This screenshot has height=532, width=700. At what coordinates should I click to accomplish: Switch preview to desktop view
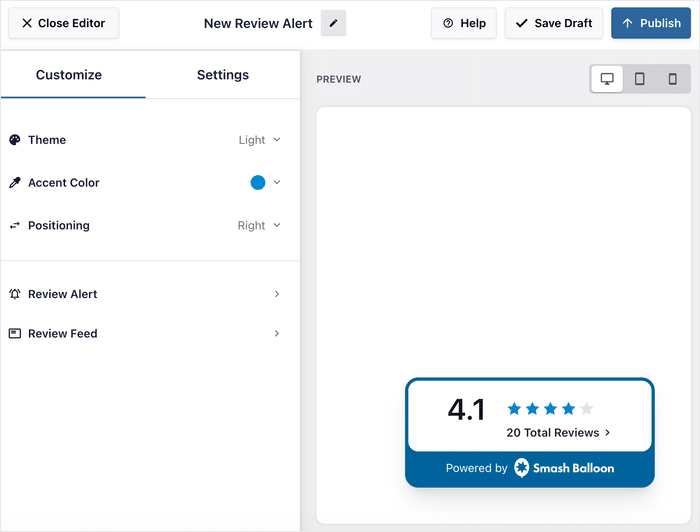[x=607, y=79]
